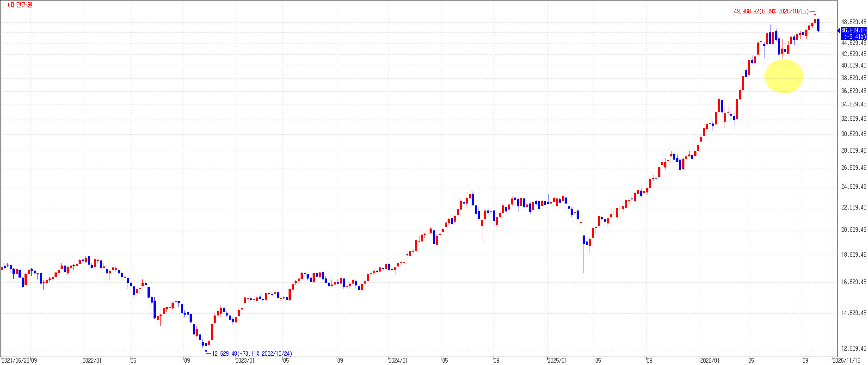Viewport: 868px width, 365px height.
Task: Click the 26,629.48 price axis label
Action: [854, 167]
